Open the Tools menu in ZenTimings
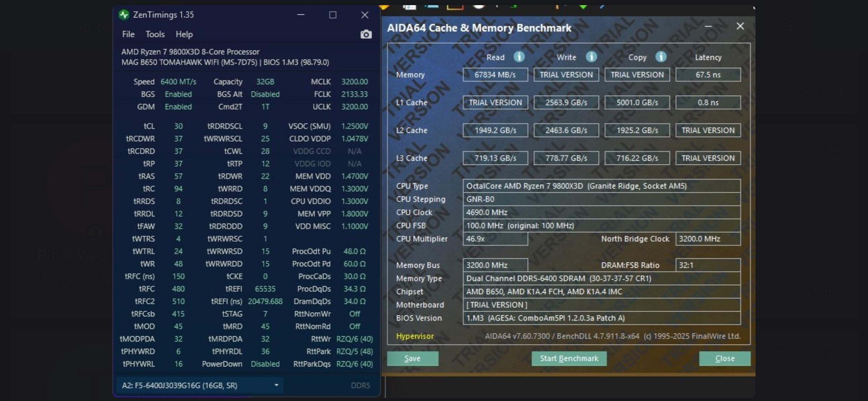Image resolution: width=868 pixels, height=401 pixels. coord(155,34)
